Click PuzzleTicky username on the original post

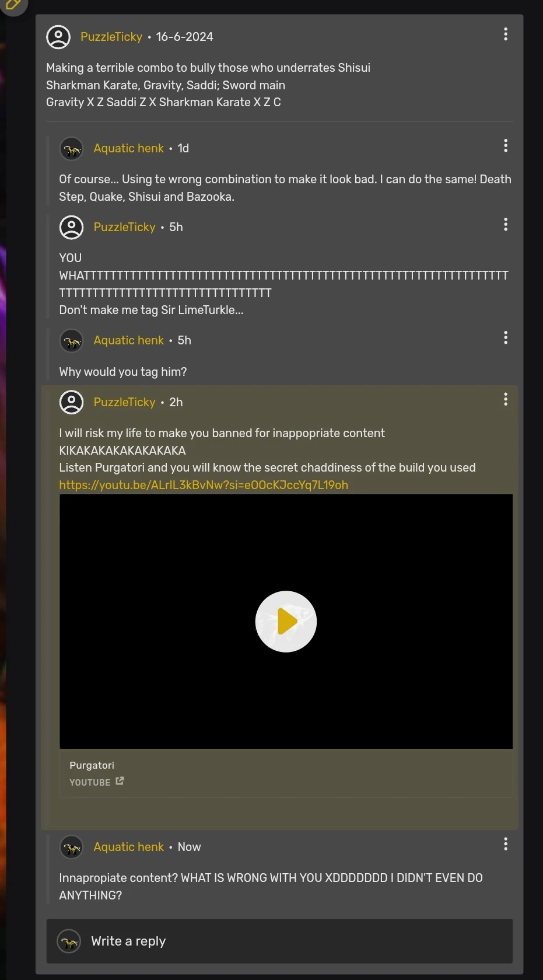[x=111, y=37]
